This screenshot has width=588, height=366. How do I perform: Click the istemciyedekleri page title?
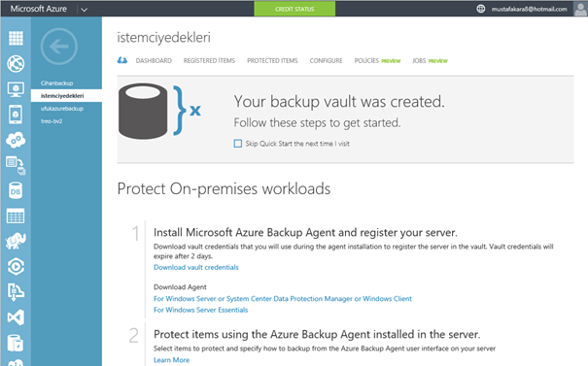(x=164, y=38)
